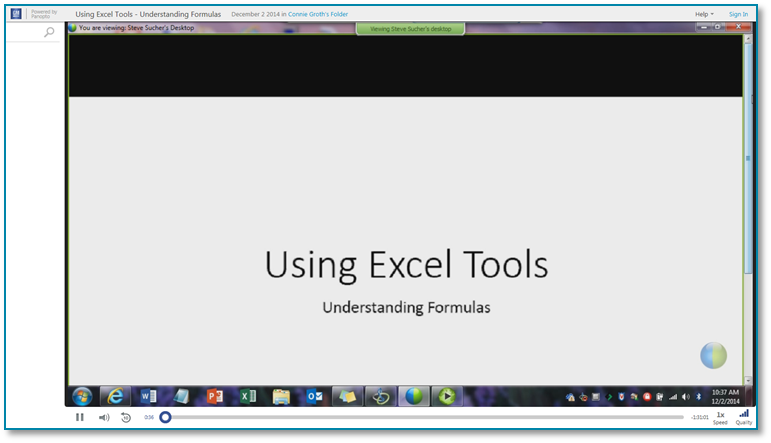Click the house tray icon
771x443 pixels.
570,397
